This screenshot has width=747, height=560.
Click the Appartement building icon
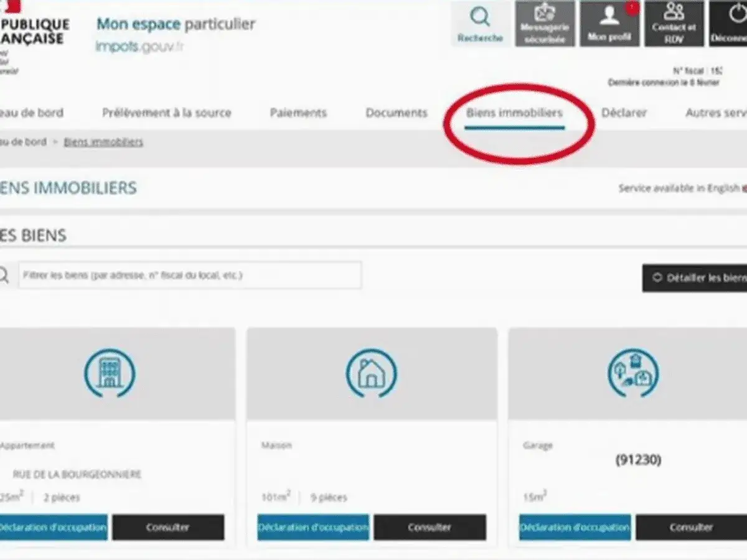click(110, 374)
